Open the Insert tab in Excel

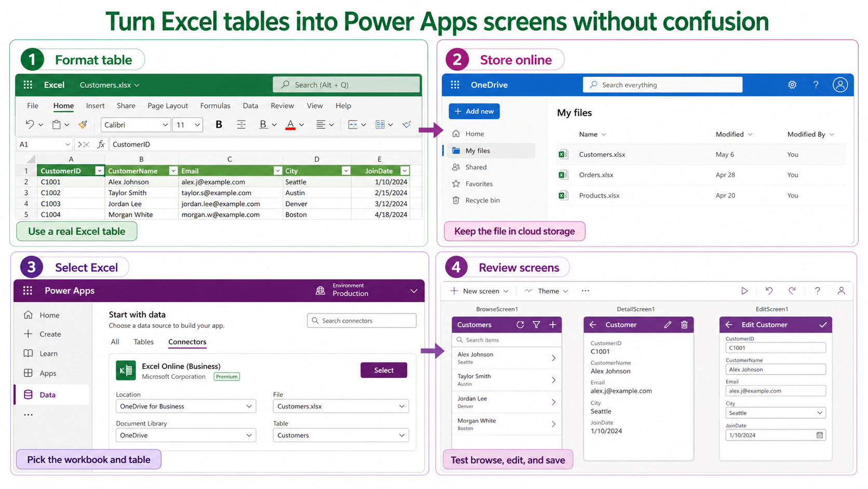pyautogui.click(x=95, y=105)
